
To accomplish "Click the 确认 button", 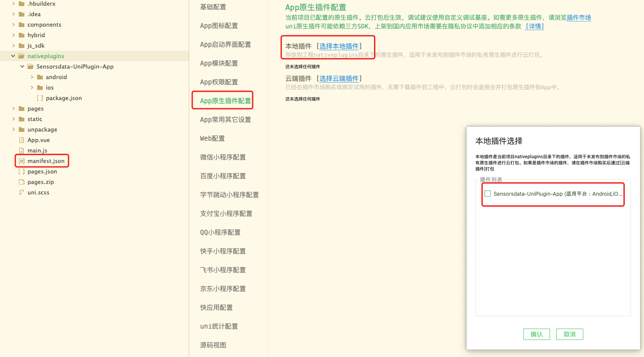I will pos(537,334).
